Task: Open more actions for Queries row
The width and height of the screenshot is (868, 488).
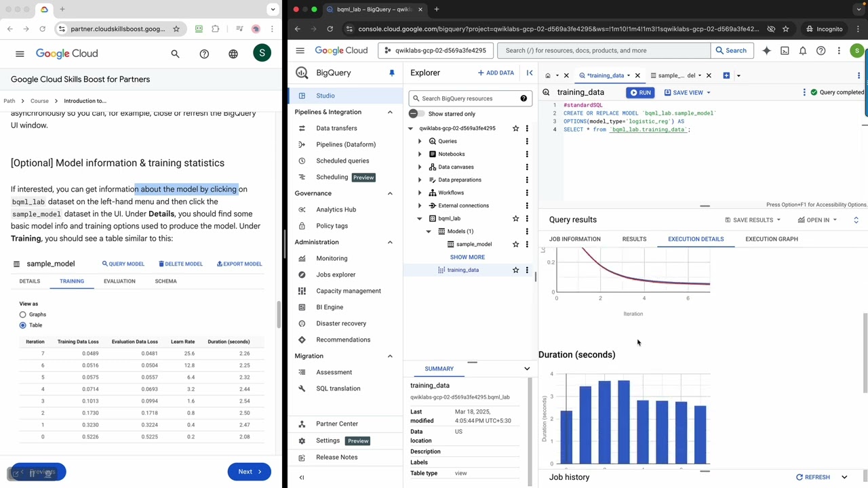Action: tap(527, 141)
